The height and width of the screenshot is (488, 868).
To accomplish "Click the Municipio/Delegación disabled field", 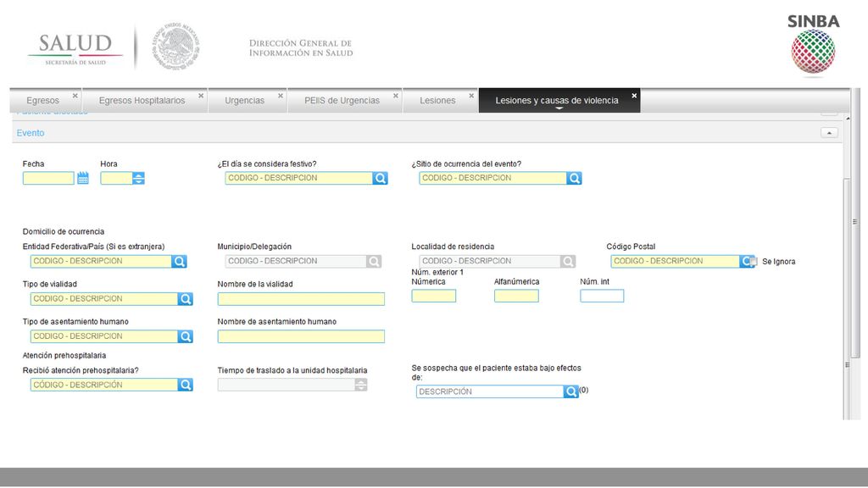I will click(x=296, y=261).
